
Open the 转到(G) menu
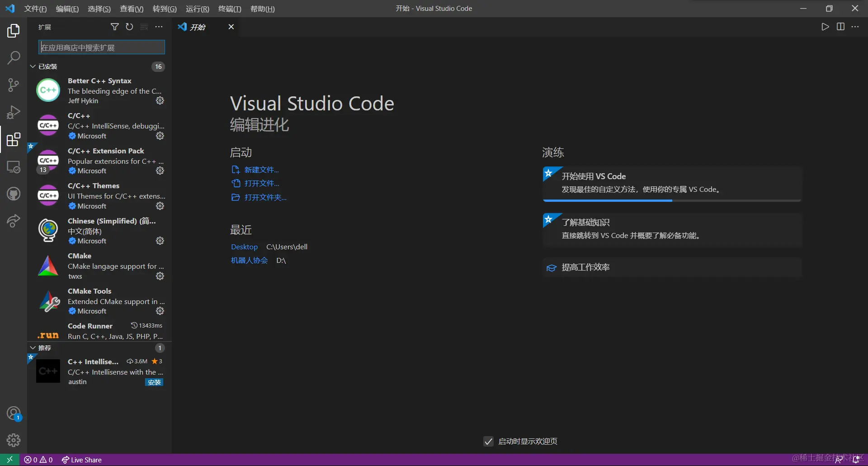pos(165,9)
